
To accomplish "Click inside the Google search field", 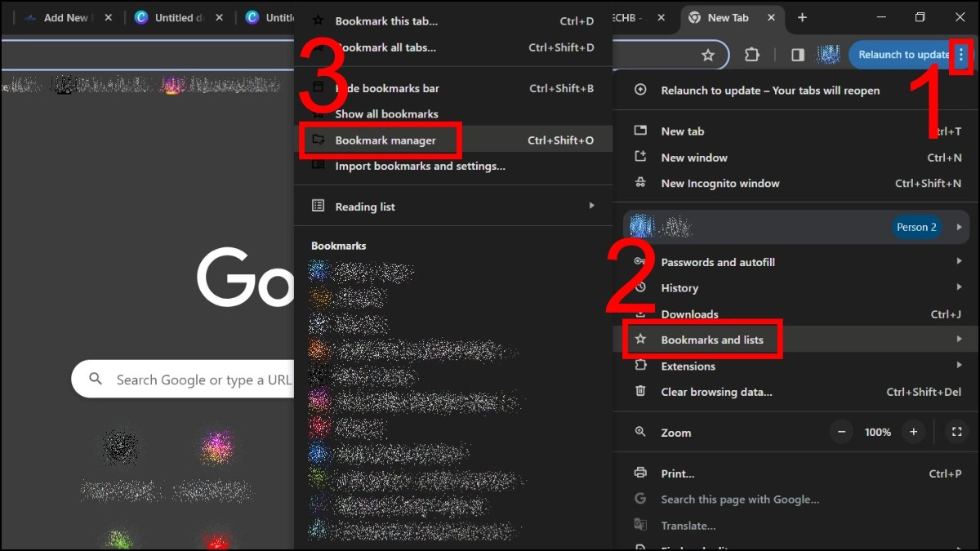I will click(204, 379).
